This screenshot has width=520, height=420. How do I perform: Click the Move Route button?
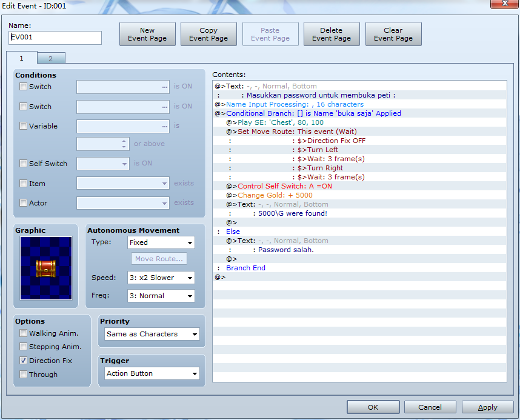[x=159, y=259]
